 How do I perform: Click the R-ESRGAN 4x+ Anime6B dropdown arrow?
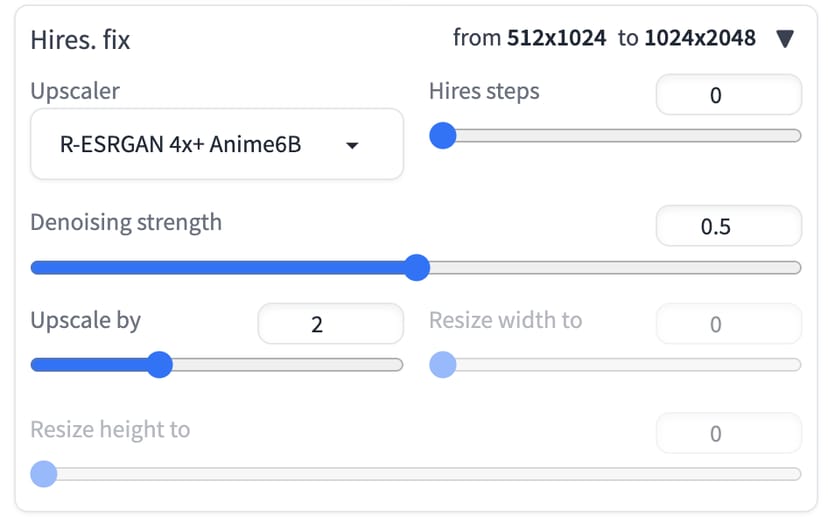tap(352, 146)
